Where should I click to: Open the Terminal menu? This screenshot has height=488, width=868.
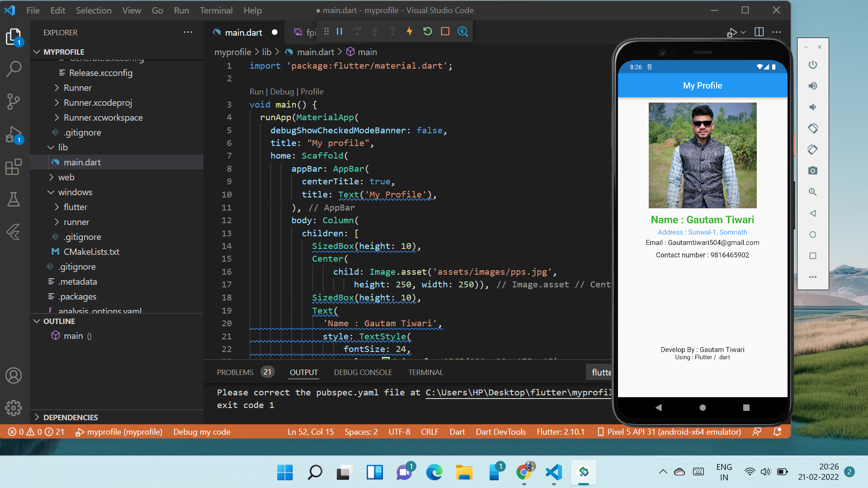pyautogui.click(x=216, y=10)
